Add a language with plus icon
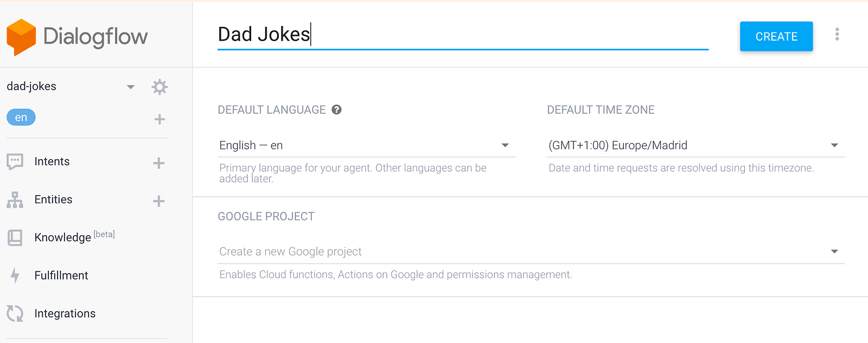 click(159, 119)
